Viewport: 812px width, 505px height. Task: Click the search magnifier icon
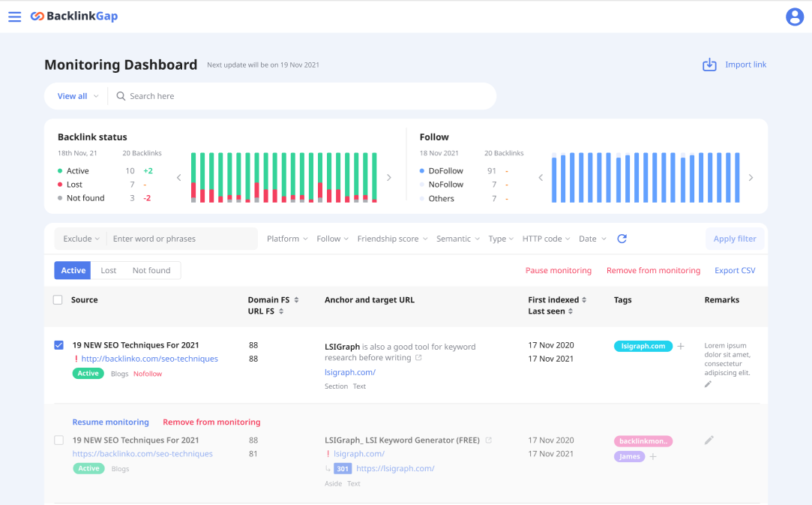(121, 96)
